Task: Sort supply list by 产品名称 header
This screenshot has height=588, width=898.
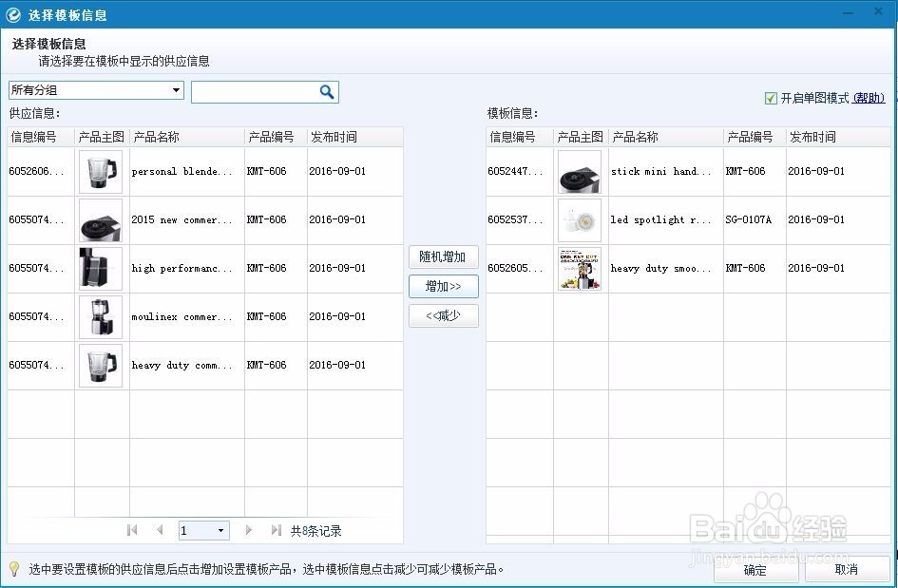Action: pyautogui.click(x=187, y=137)
